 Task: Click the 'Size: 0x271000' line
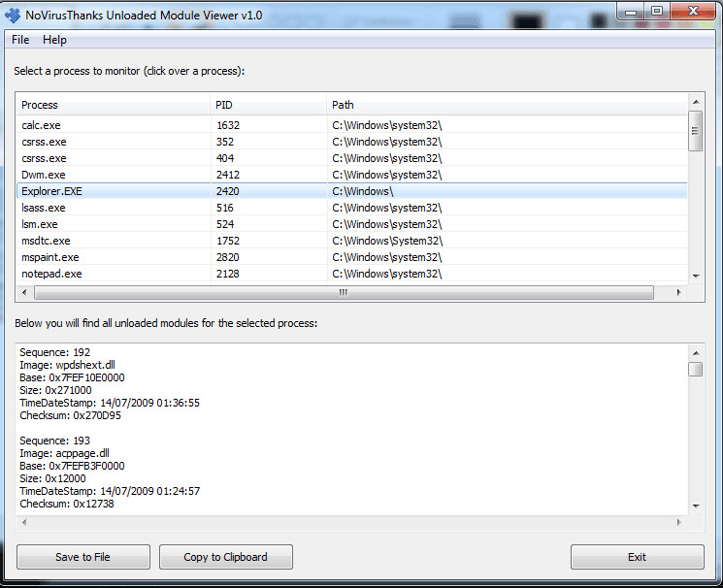(55, 390)
